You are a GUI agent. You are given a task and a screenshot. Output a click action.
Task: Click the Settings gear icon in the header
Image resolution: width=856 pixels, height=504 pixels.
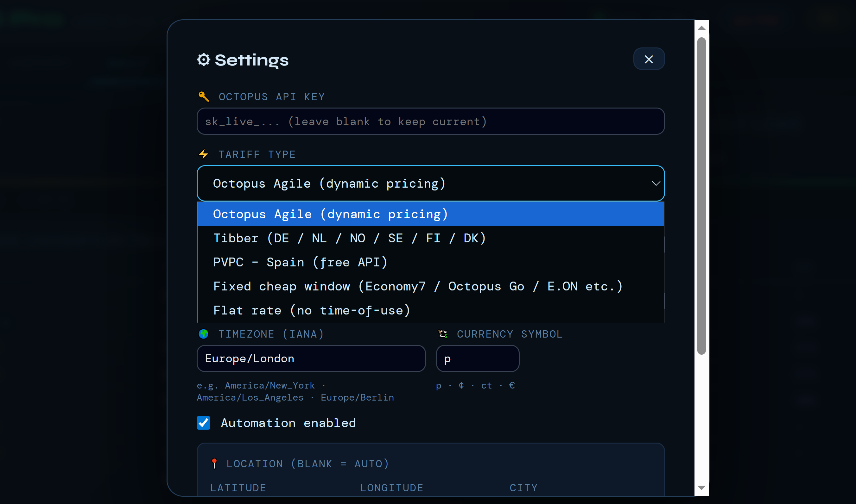[x=204, y=60]
